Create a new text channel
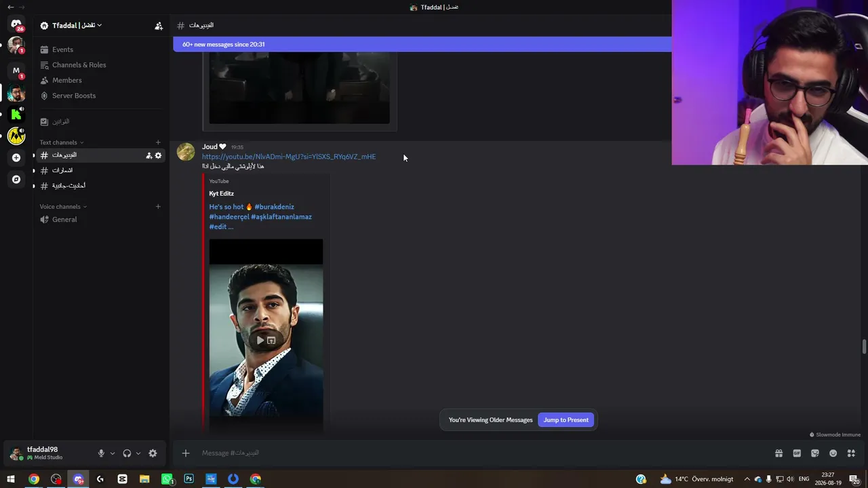This screenshot has height=488, width=868. [158, 142]
